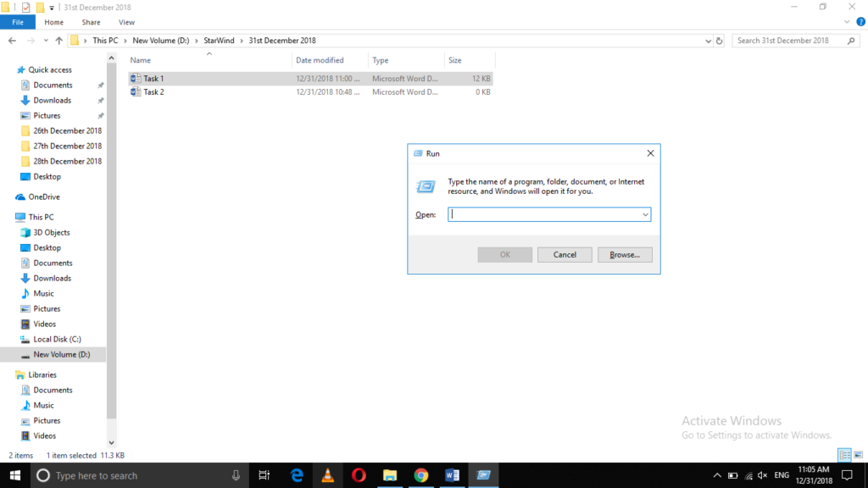Image resolution: width=868 pixels, height=488 pixels.
Task: Open 27th December 2018 folder in sidebar
Action: click(67, 146)
